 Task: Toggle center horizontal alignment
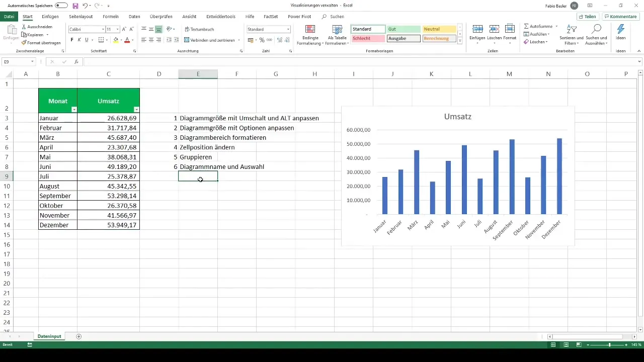[151, 40]
